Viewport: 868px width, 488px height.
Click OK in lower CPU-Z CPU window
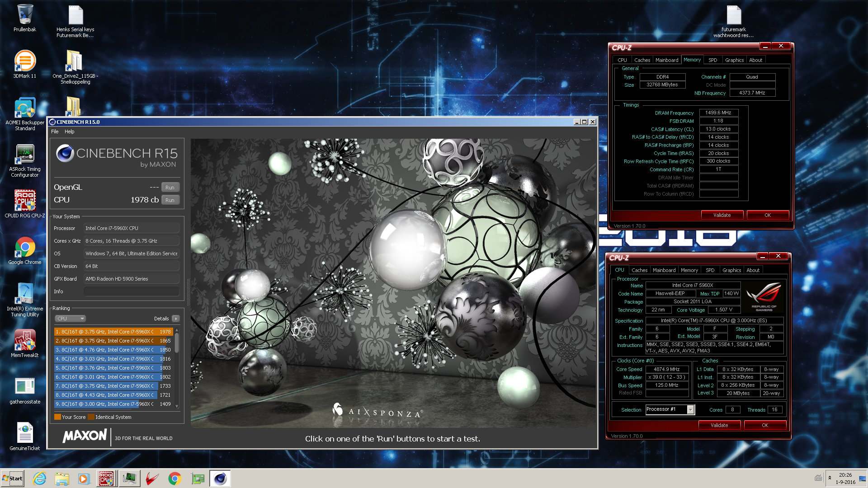click(x=765, y=425)
